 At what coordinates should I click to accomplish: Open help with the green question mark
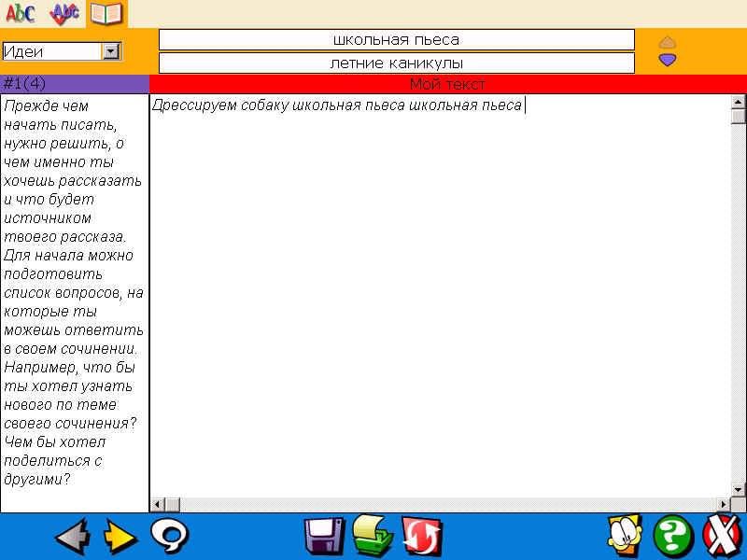pyautogui.click(x=672, y=537)
